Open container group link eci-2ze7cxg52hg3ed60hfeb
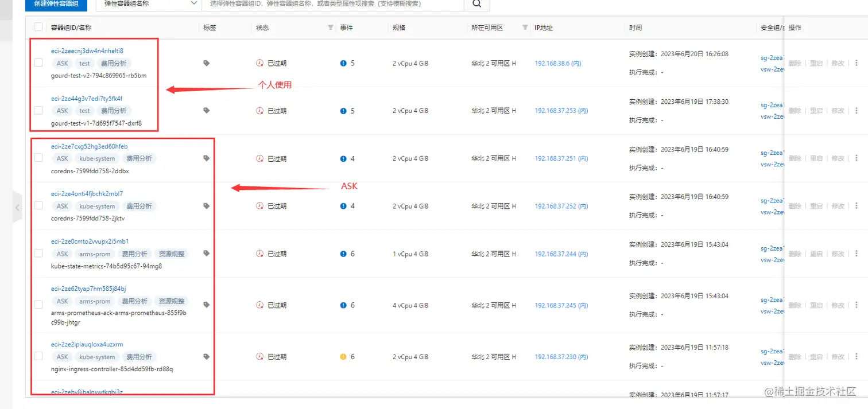 click(x=89, y=146)
